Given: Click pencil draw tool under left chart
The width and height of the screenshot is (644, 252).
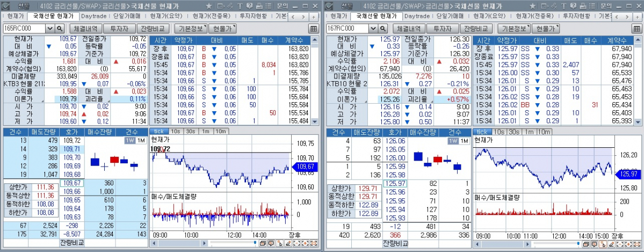Looking at the screenshot, I should (288, 243).
